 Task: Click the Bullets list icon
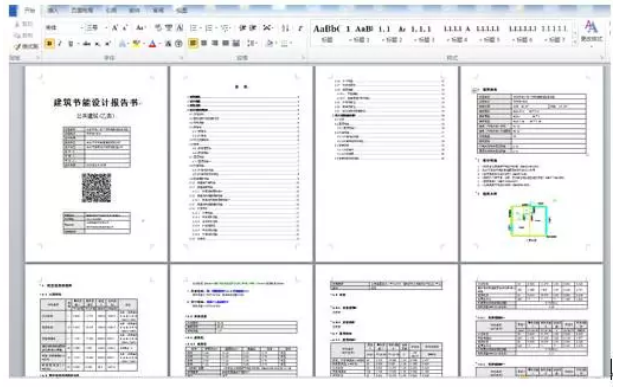(x=195, y=28)
